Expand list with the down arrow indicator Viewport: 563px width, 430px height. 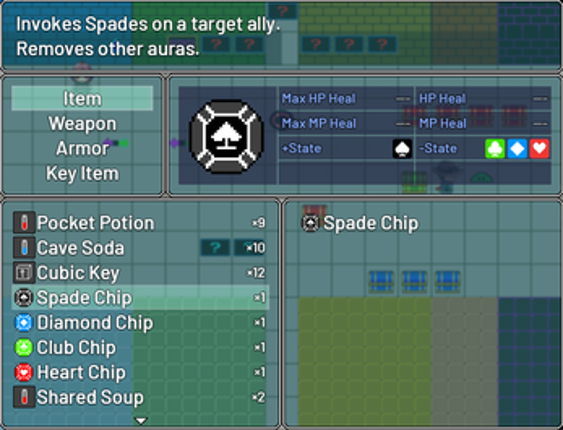click(x=141, y=420)
